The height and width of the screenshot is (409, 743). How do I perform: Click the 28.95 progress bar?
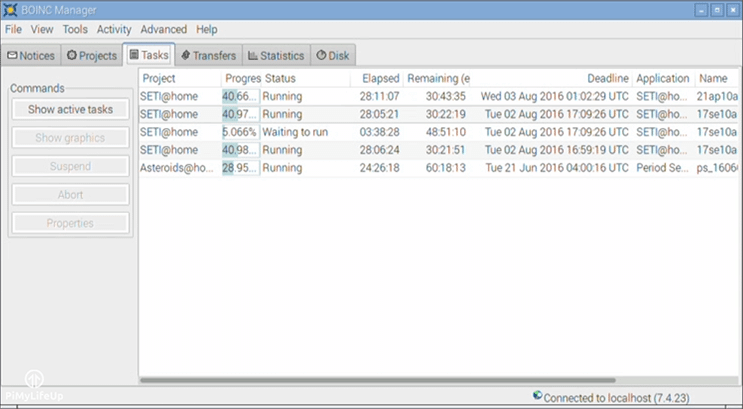(241, 168)
